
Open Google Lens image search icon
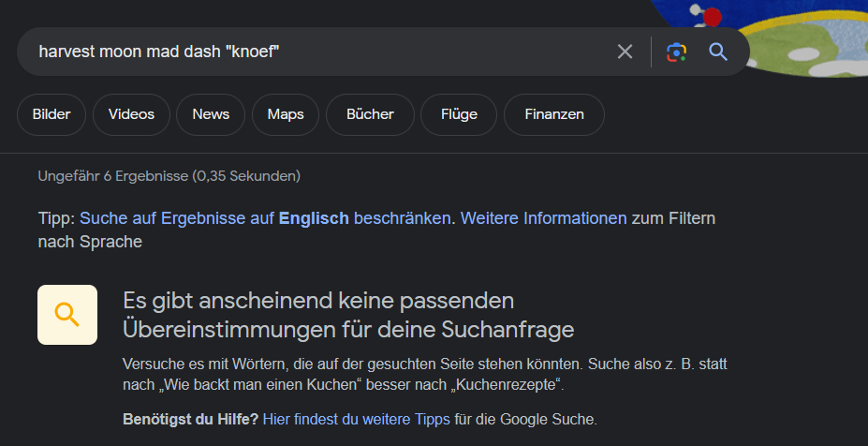(x=676, y=52)
